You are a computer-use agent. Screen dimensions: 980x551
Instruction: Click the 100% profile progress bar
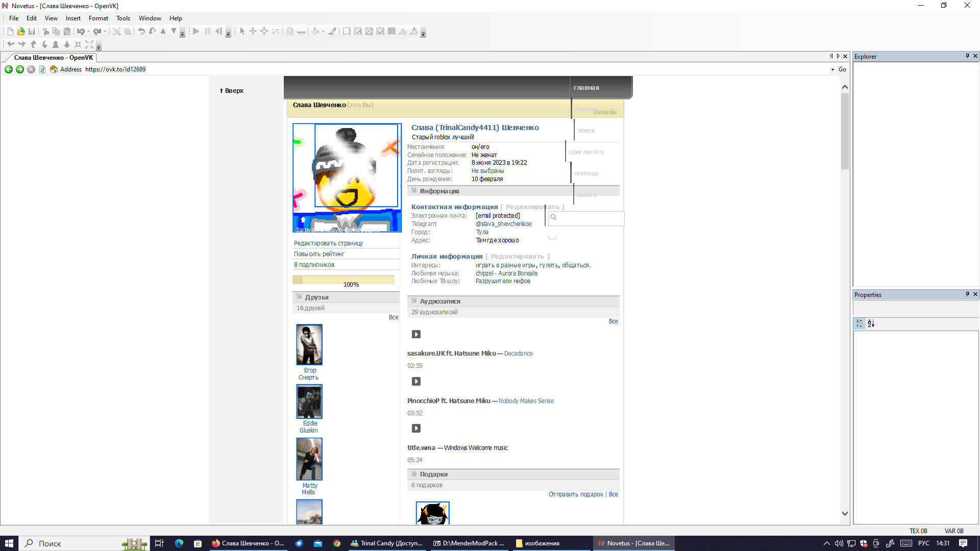point(343,280)
